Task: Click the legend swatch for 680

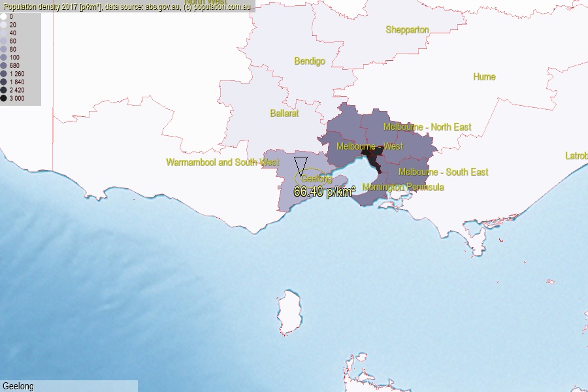Action: click(x=3, y=65)
